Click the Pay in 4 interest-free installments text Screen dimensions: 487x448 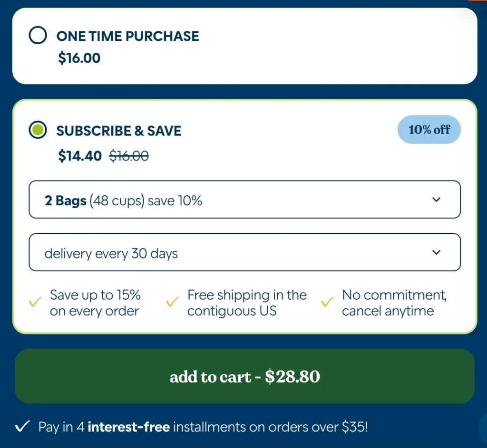(202, 427)
